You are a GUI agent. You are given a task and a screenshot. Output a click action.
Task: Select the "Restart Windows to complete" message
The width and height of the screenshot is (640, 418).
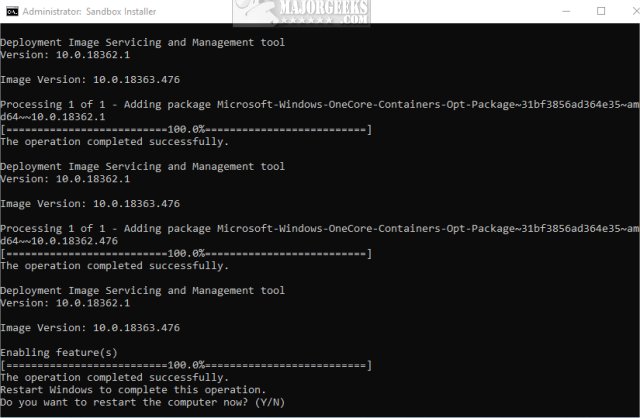coord(133,390)
